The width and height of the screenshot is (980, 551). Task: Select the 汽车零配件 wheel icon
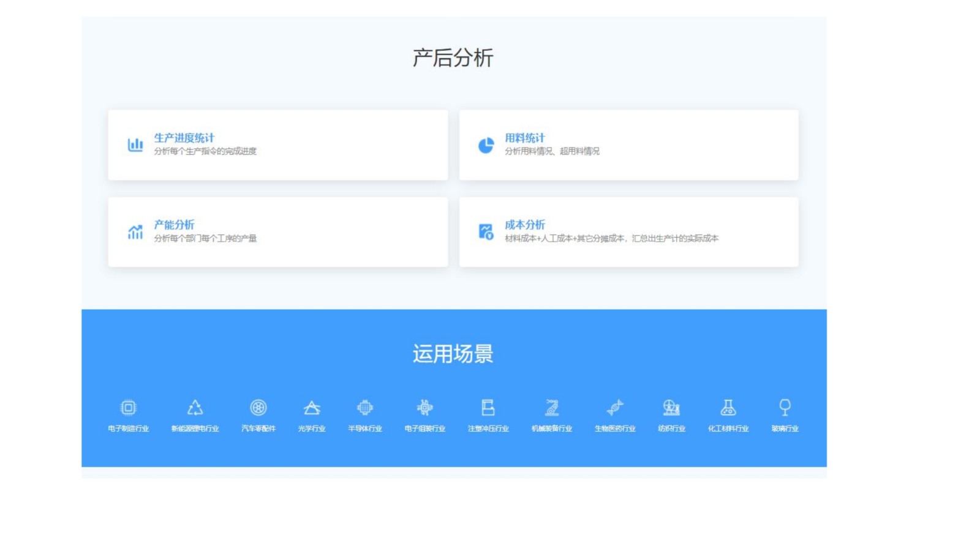click(258, 408)
